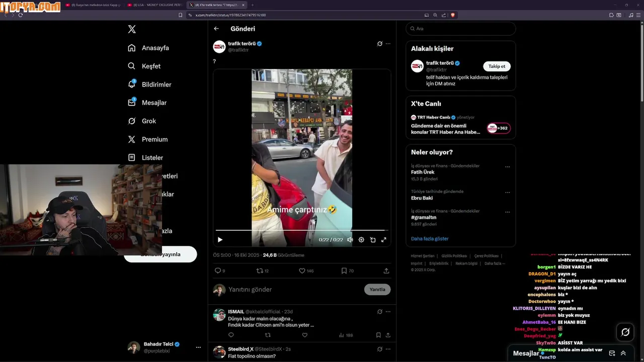
Task: Open more options on trafik terörü post
Action: 388,44
